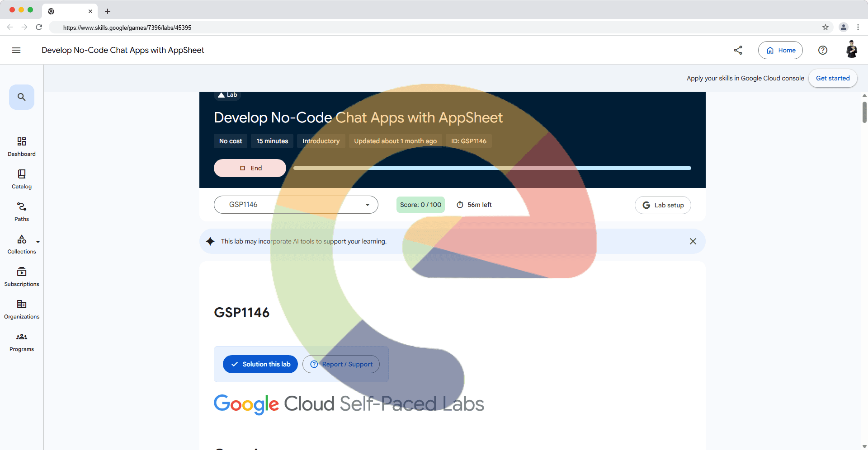Click the page vertical scrollbar thumb
868x450 pixels.
tap(864, 112)
